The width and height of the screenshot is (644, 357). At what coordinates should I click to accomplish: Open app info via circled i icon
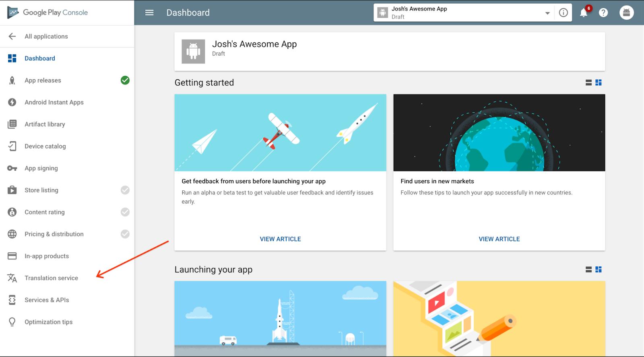pyautogui.click(x=563, y=12)
